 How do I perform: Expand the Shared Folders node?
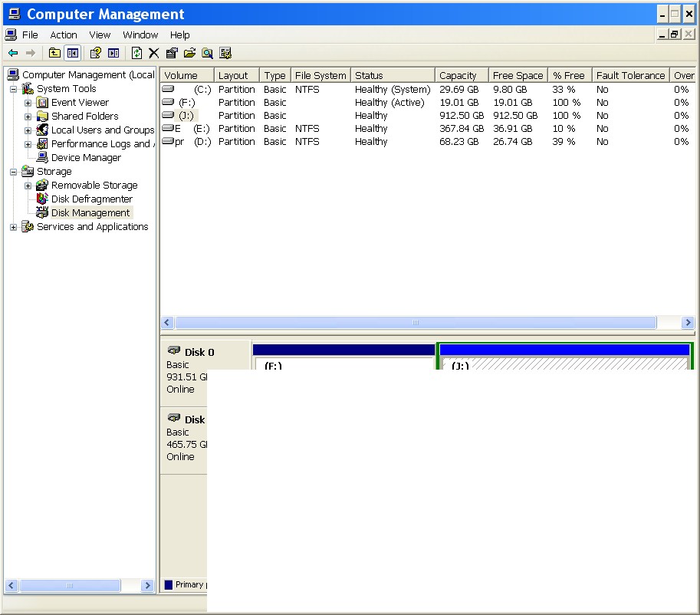(28, 117)
